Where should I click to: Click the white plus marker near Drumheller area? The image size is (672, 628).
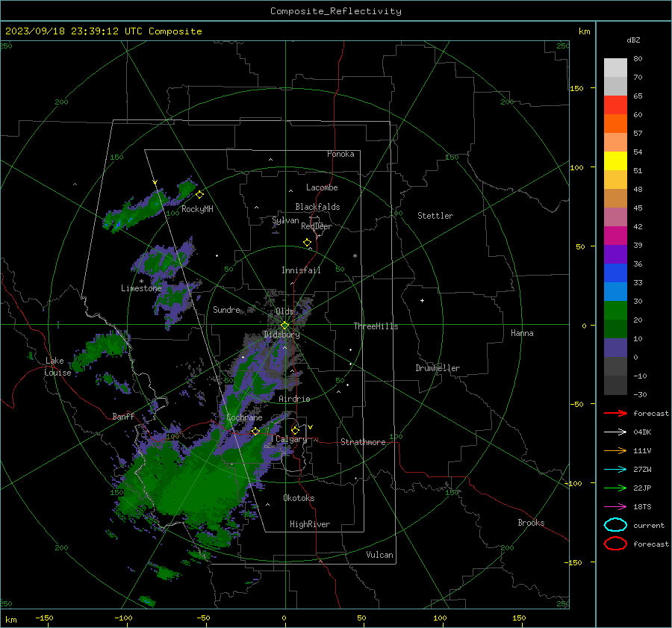point(422,300)
